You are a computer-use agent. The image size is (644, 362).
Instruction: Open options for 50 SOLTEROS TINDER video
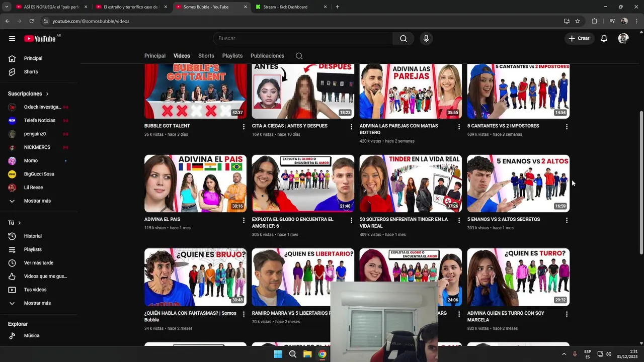459,220
